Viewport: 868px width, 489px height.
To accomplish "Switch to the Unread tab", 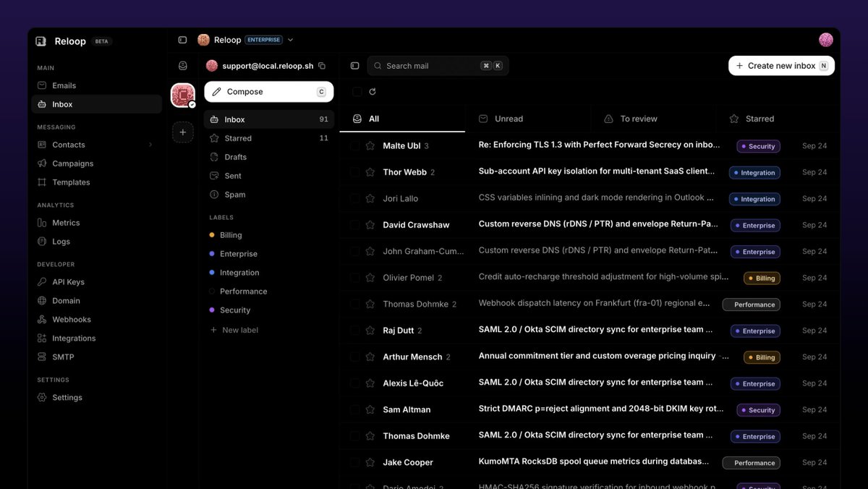I will coord(528,119).
